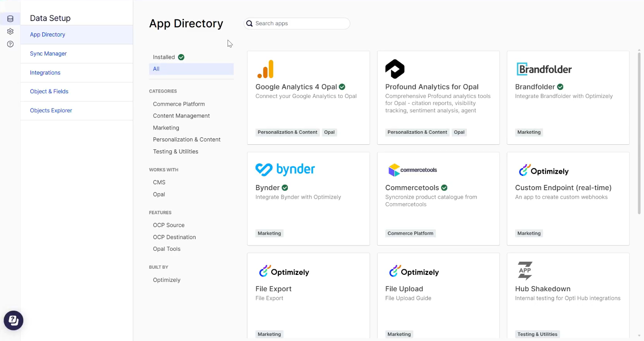Open Objects Explorer in the sidebar
Viewport: 644px width, 341px height.
click(77, 111)
